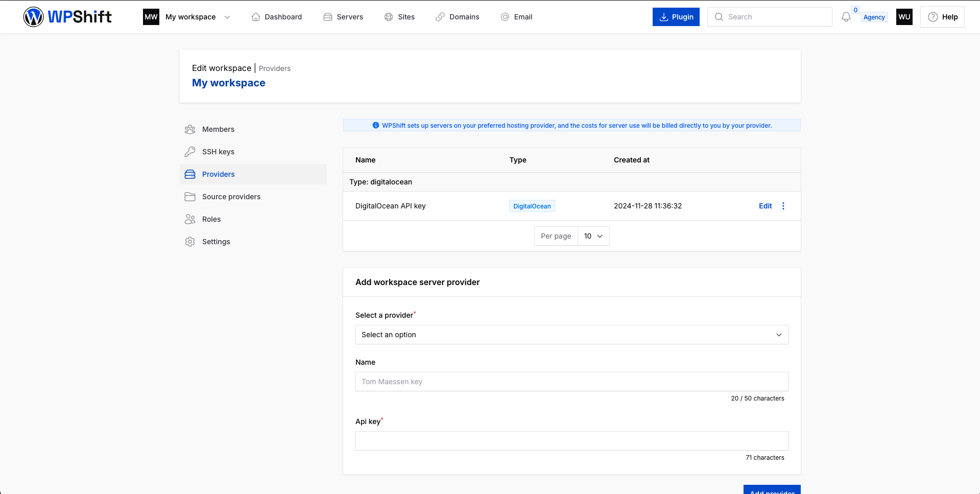Click the Type: digitalocean group row
980x494 pixels.
coord(572,182)
